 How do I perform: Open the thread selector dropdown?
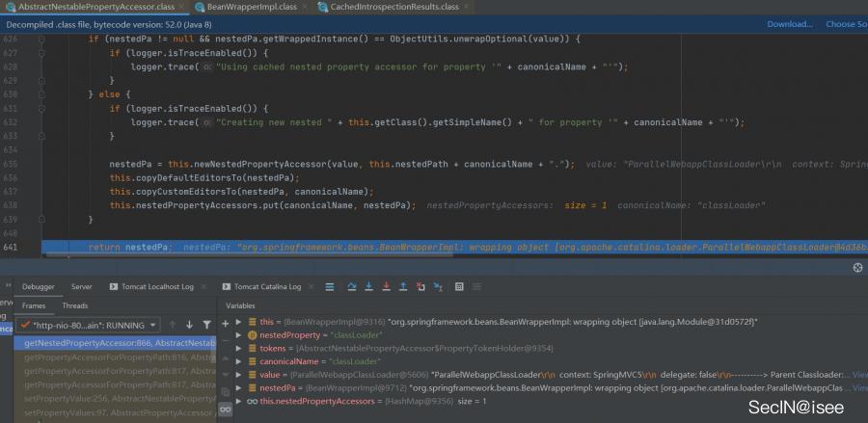click(x=88, y=325)
